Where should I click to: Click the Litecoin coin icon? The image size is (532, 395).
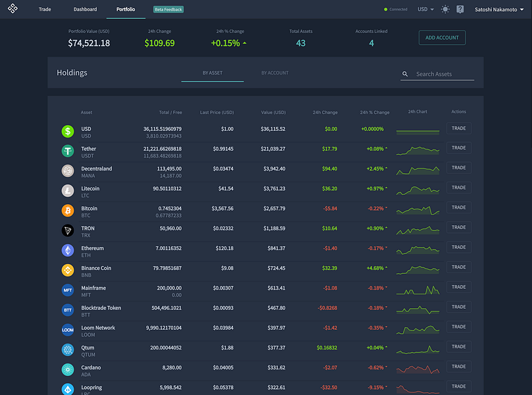68,191
